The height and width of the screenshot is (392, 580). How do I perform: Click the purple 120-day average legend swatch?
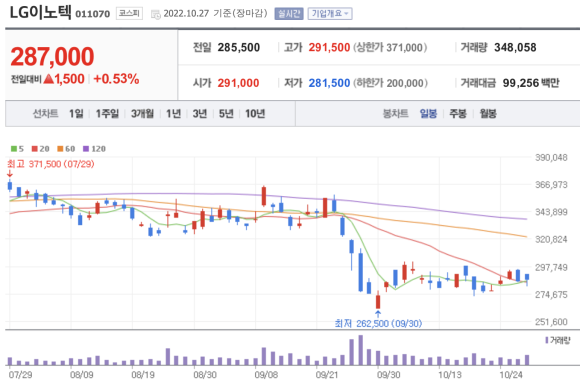86,149
